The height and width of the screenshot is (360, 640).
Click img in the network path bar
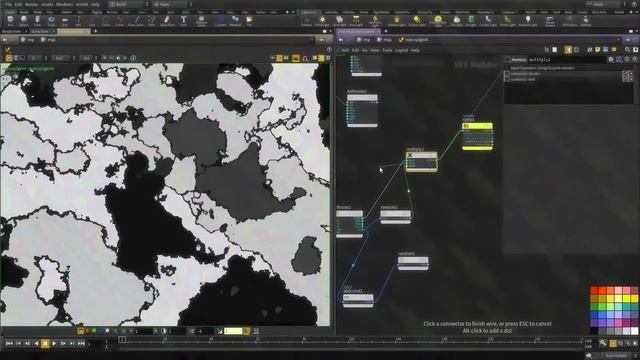point(363,40)
